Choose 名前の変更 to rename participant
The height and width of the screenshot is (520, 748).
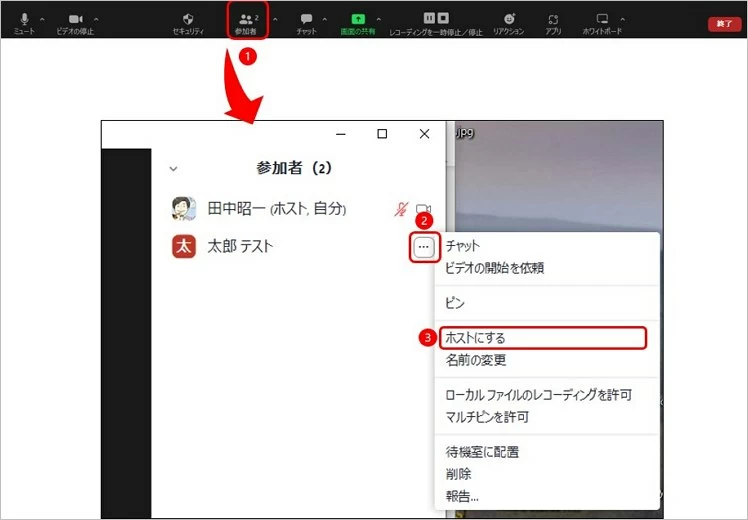476,360
